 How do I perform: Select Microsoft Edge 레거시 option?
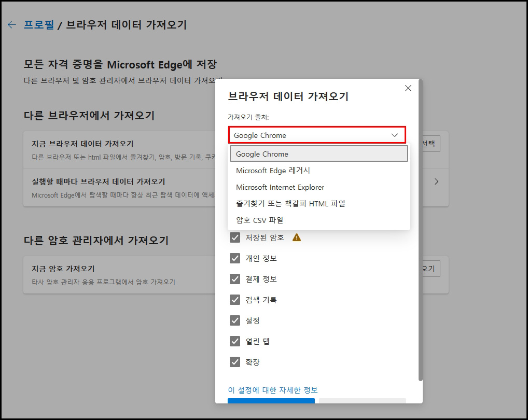click(319, 171)
